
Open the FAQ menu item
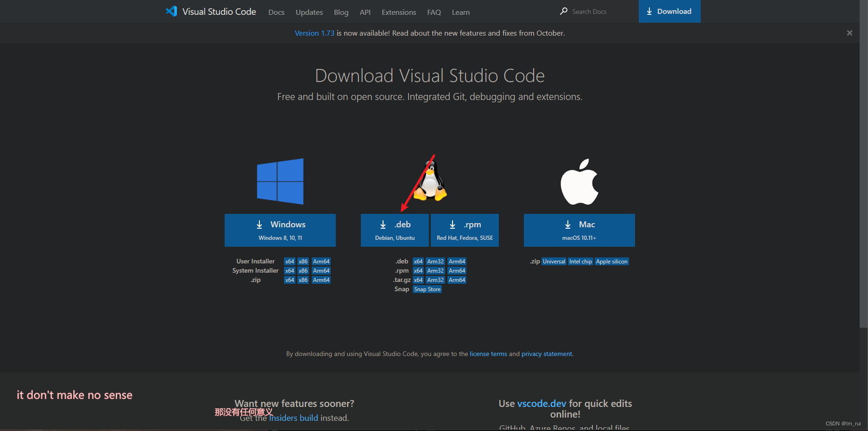[434, 12]
